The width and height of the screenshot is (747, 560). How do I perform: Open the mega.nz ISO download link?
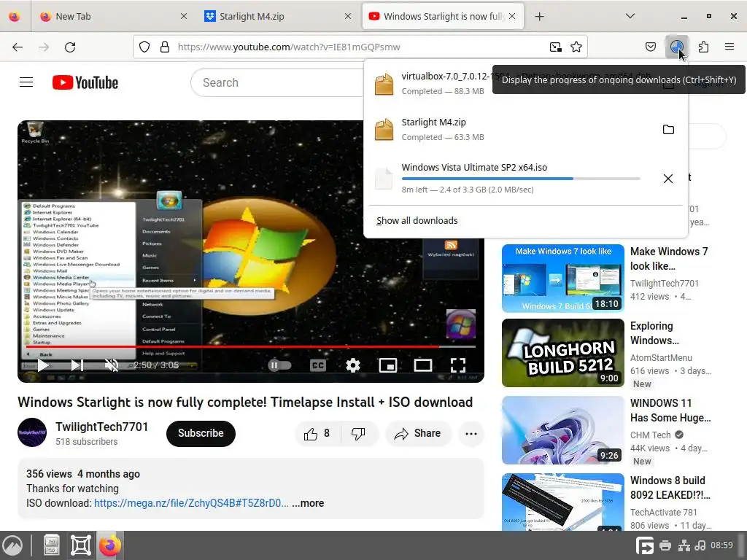pos(191,503)
